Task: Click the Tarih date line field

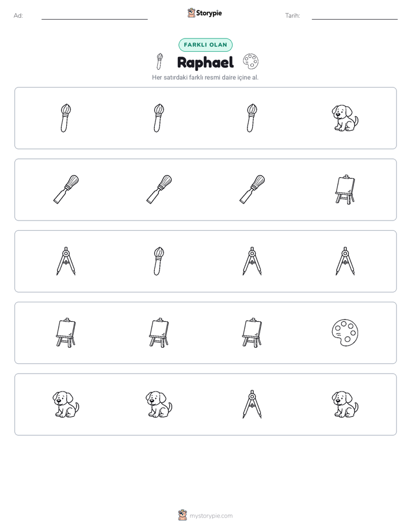Action: coord(355,16)
